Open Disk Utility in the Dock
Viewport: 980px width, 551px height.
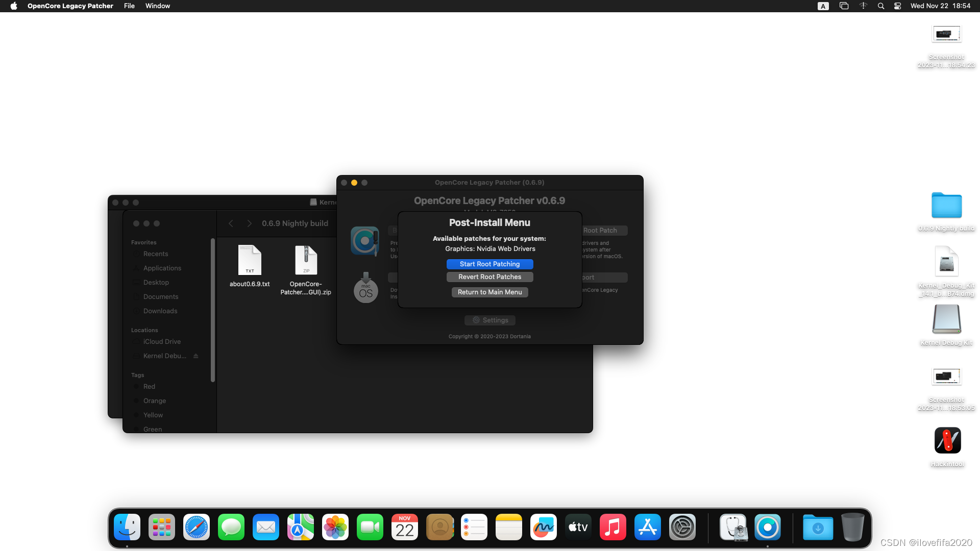point(733,527)
